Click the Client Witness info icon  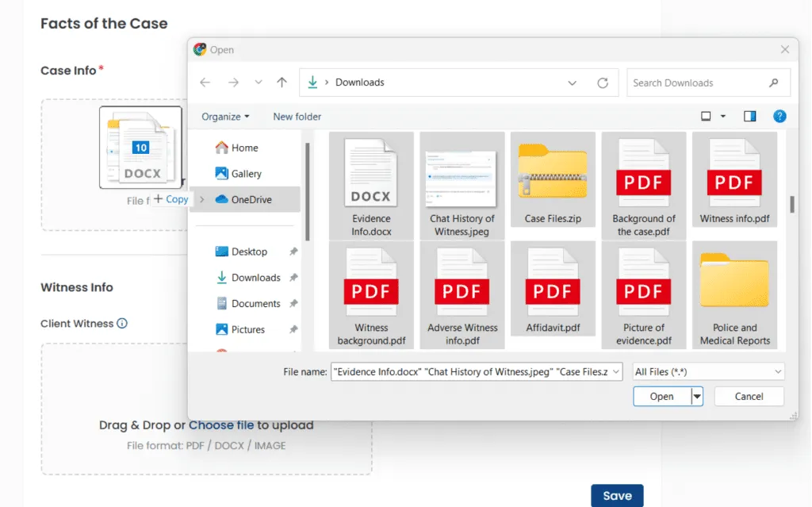click(x=122, y=324)
